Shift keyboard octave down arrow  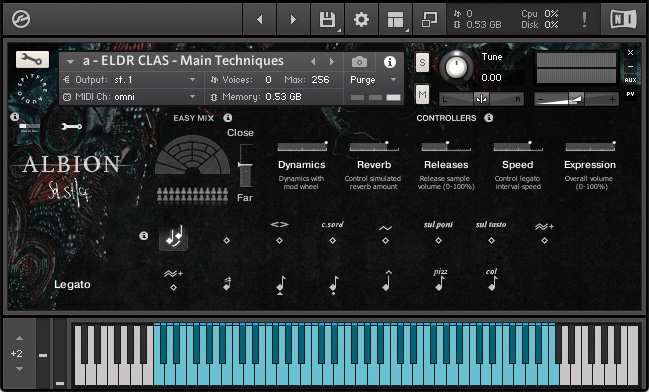coord(19,368)
